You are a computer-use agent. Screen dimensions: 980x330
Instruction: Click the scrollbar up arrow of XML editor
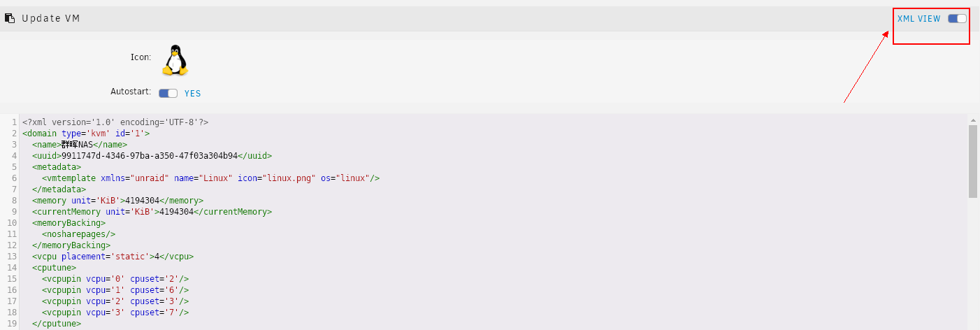[x=972, y=120]
